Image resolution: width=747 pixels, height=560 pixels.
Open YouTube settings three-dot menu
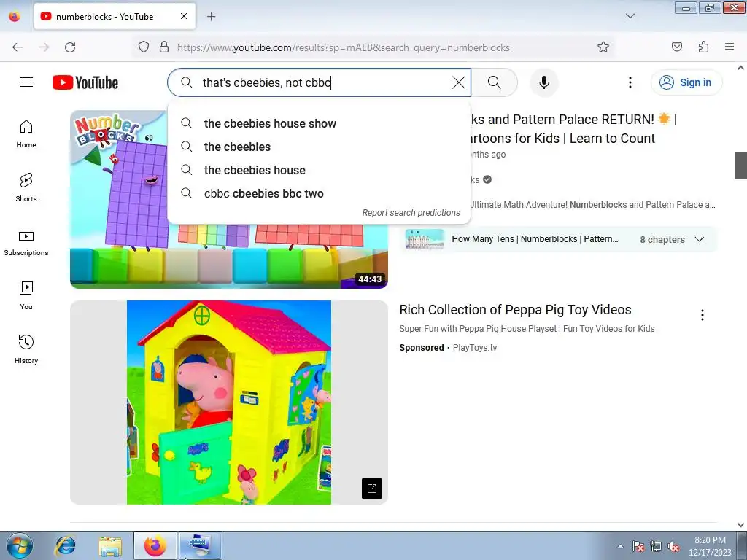pyautogui.click(x=630, y=82)
